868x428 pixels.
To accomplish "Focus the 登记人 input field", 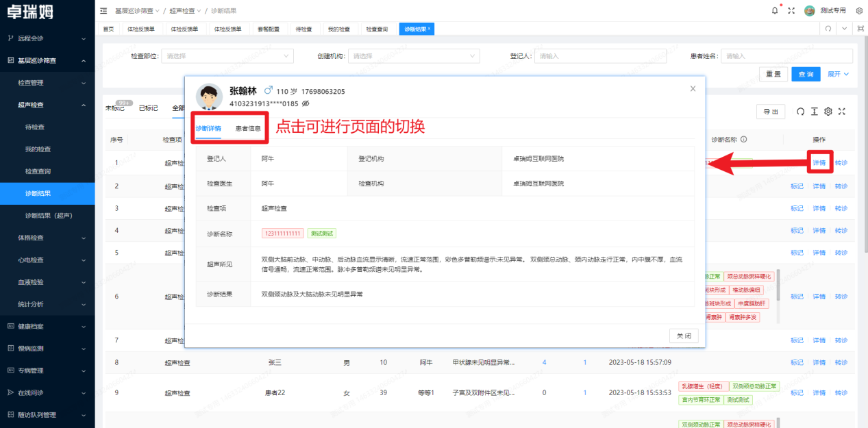I will 599,56.
